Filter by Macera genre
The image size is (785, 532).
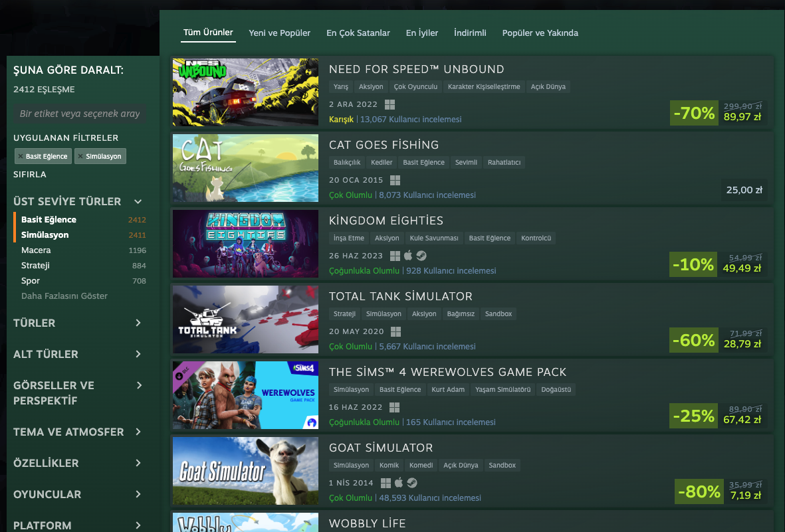35,250
